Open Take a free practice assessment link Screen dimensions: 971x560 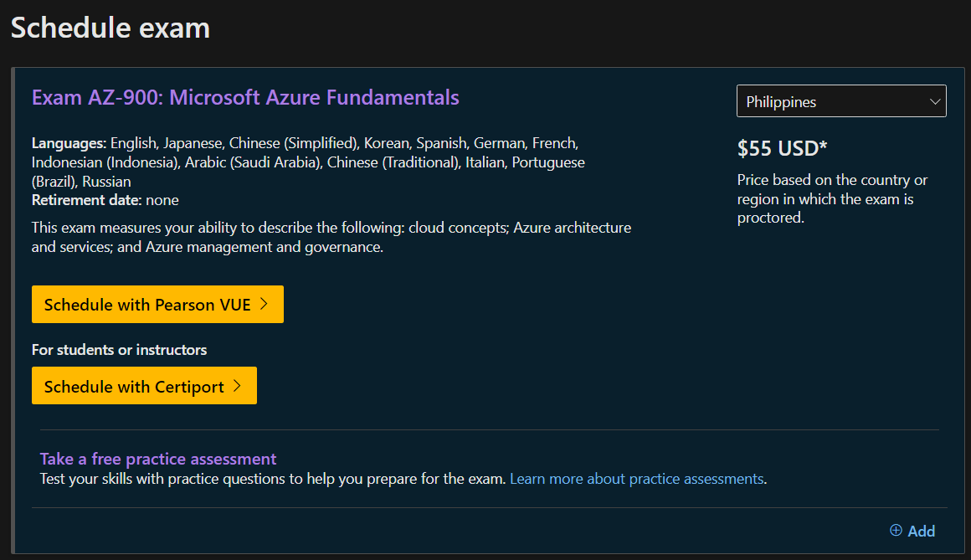158,459
